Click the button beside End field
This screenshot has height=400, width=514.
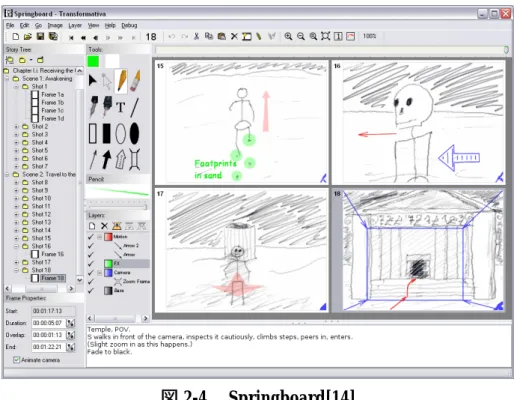70,347
